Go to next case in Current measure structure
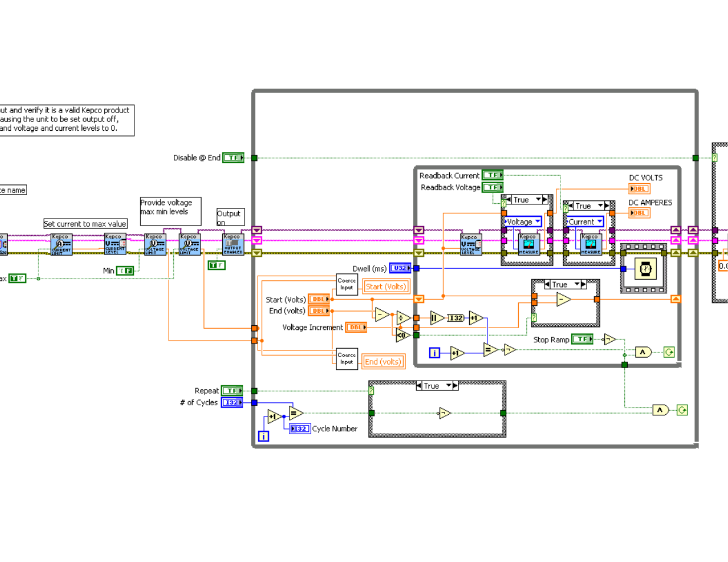Viewport: 728px width, 562px height. coord(607,206)
